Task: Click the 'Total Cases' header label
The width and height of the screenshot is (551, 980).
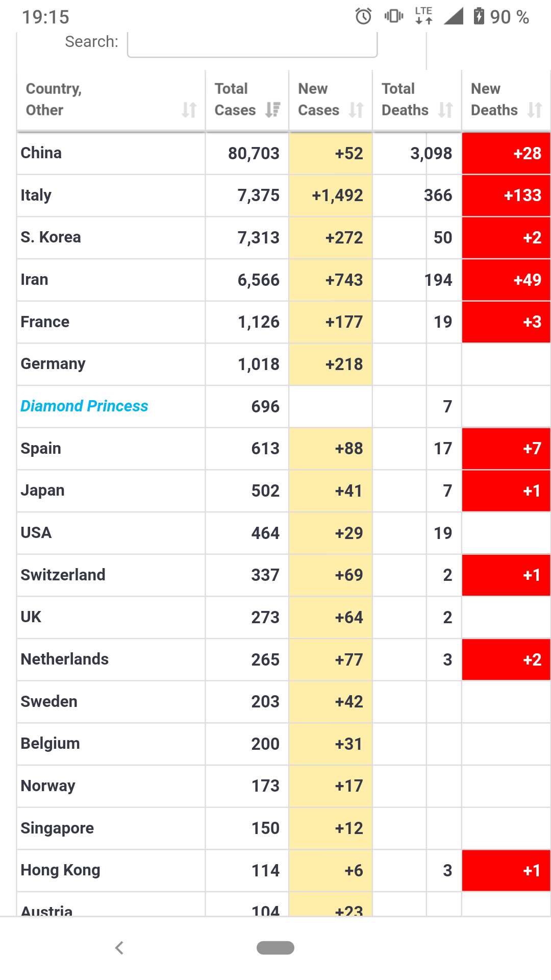Action: (235, 99)
